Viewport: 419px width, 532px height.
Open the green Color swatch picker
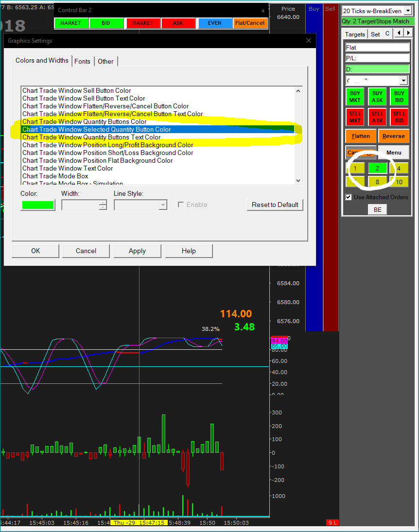coord(37,205)
